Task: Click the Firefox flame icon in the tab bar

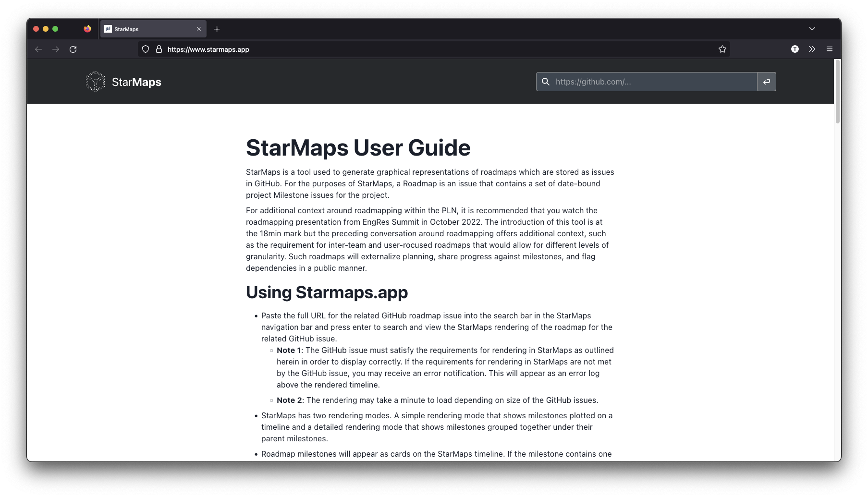Action: pyautogui.click(x=87, y=29)
